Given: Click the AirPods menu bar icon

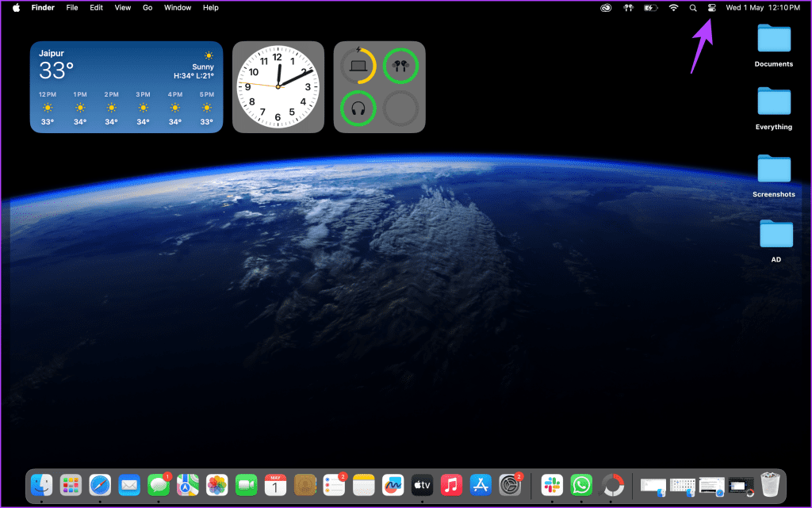Looking at the screenshot, I should 628,8.
